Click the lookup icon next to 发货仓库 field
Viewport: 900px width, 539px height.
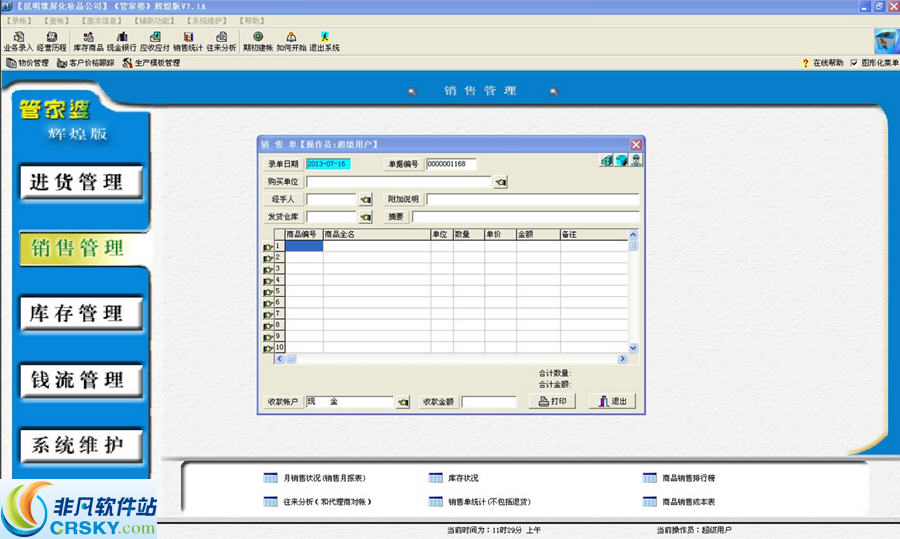(366, 217)
